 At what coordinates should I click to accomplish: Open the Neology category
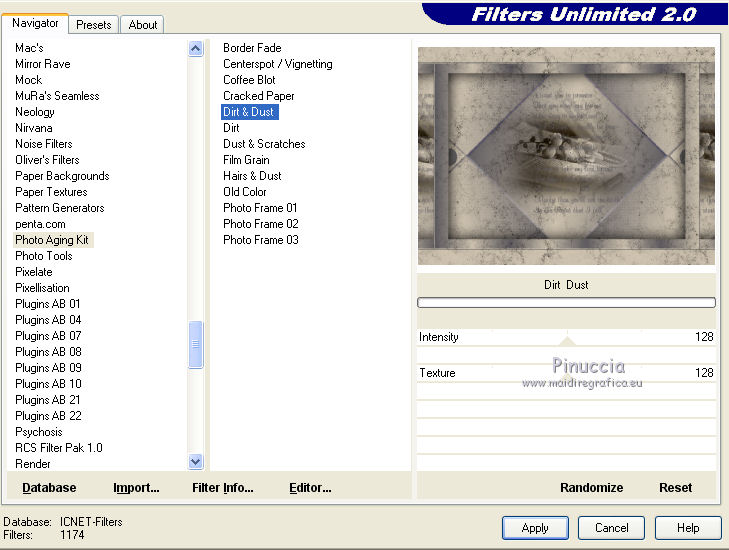coord(35,112)
